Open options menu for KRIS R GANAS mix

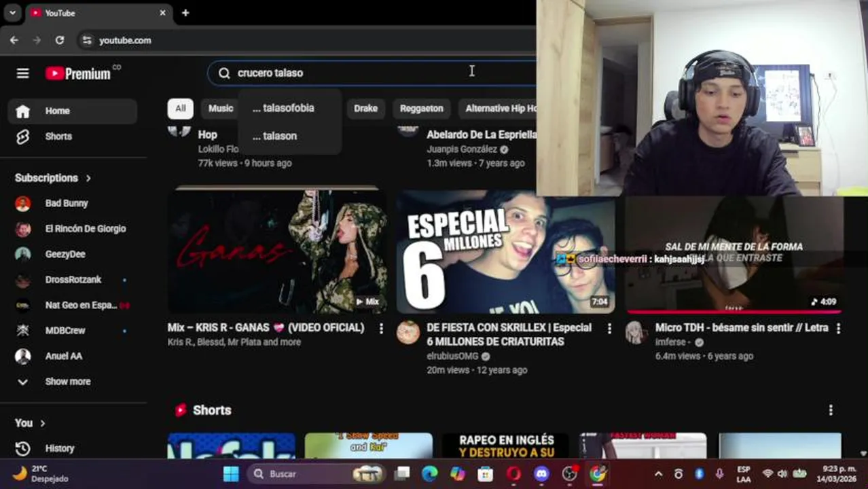381,329
